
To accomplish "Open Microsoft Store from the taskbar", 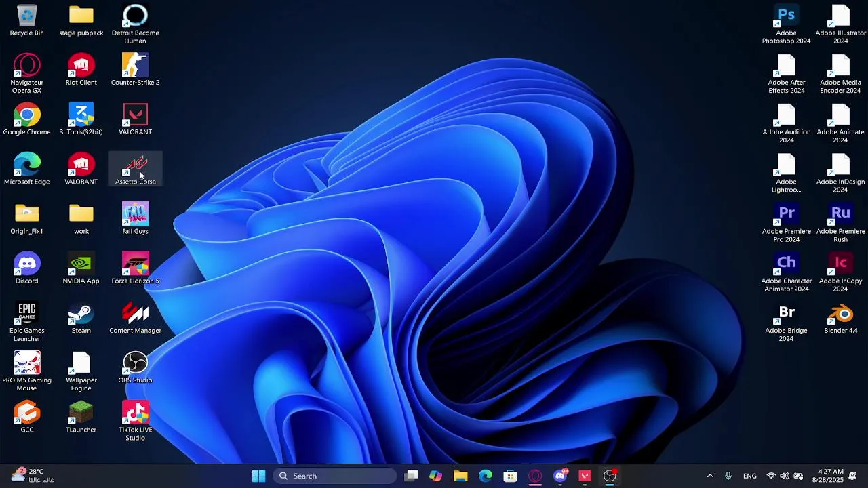I will (x=510, y=476).
